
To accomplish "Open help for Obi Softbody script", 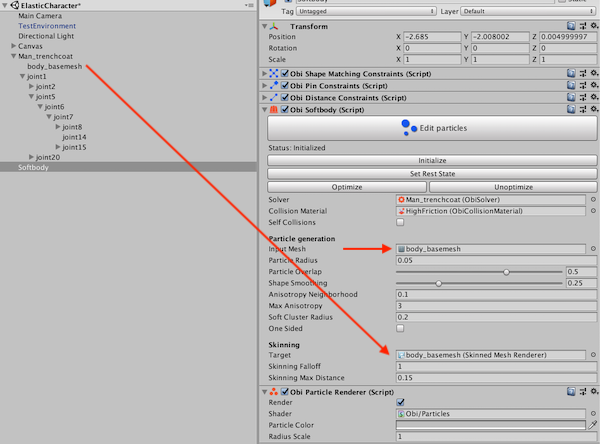I will [571, 109].
